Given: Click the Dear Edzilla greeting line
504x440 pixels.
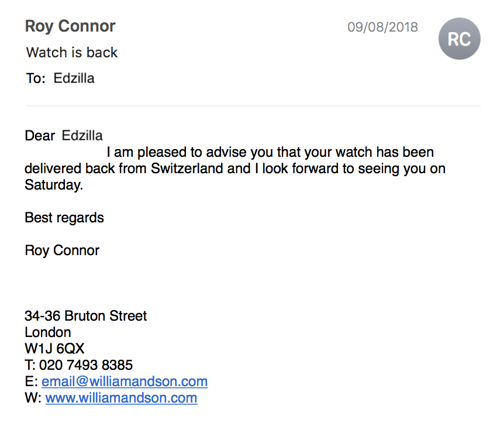Looking at the screenshot, I should pos(64,136).
